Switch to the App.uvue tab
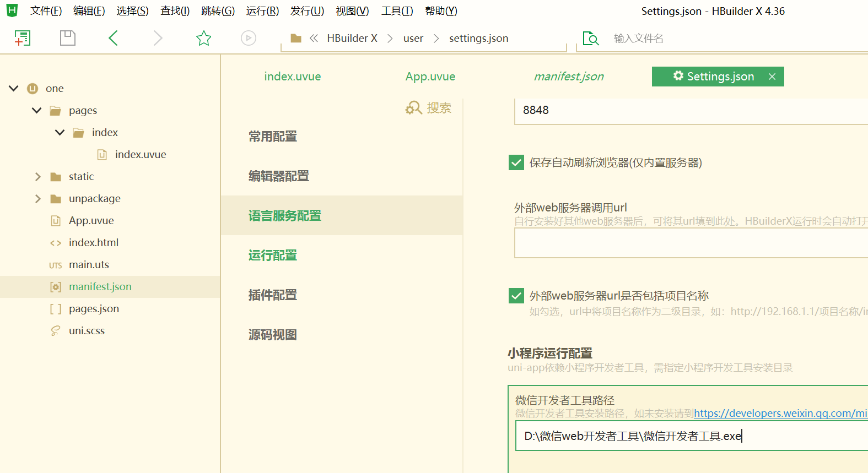The width and height of the screenshot is (868, 473). pyautogui.click(x=430, y=77)
